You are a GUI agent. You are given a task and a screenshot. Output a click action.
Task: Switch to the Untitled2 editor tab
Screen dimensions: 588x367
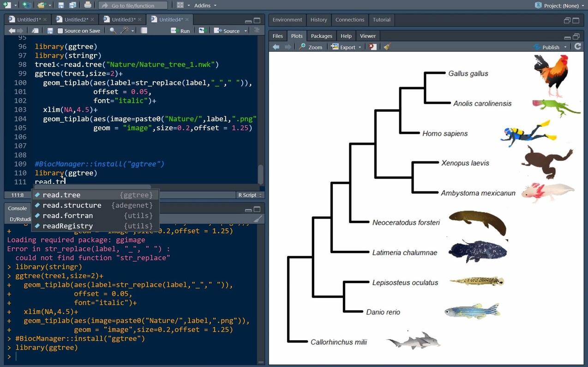click(x=76, y=19)
